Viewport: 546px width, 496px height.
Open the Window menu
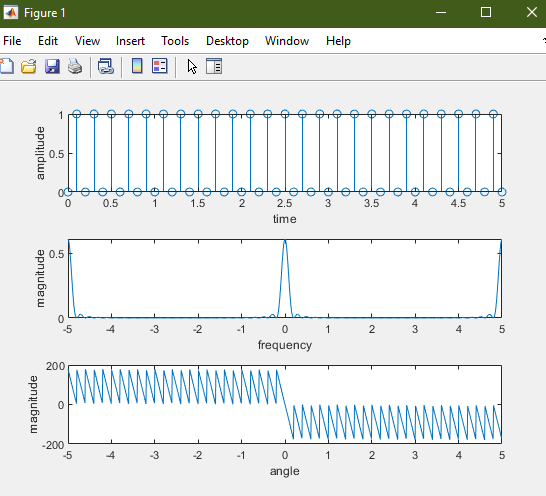(287, 41)
